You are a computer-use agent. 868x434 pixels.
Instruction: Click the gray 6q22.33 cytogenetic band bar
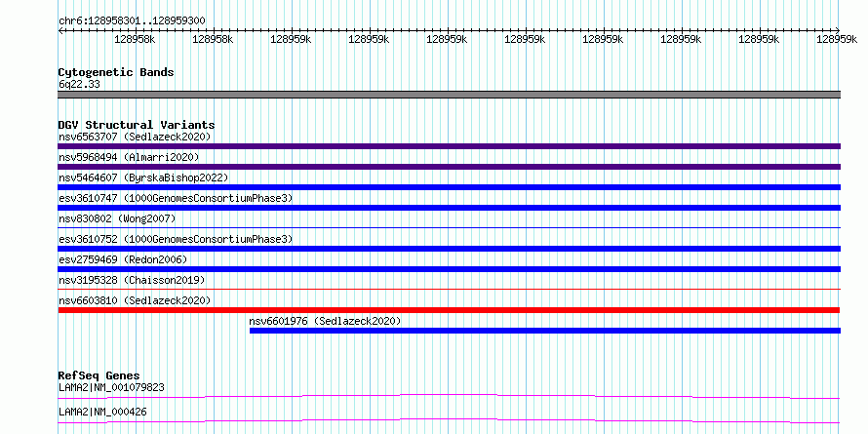coord(449,95)
